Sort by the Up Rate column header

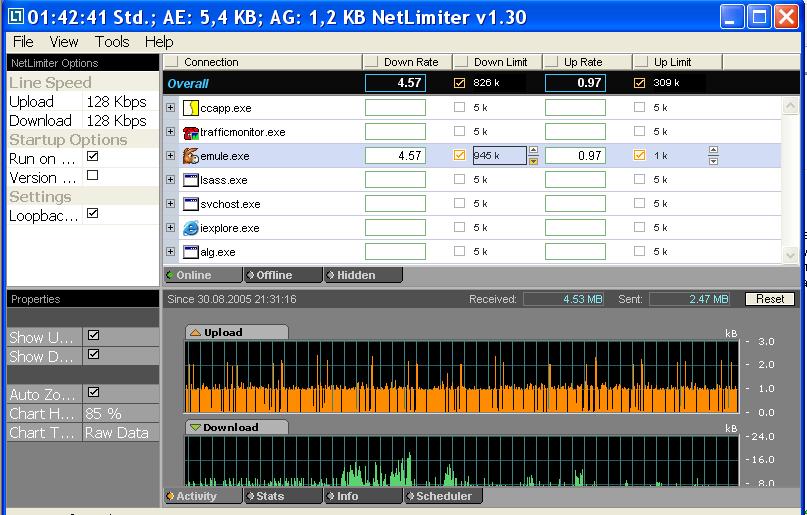[588, 62]
